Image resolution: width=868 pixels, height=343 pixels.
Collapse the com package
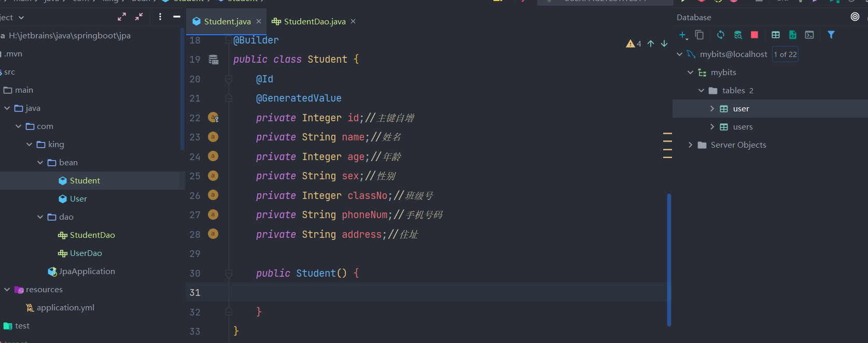click(19, 126)
